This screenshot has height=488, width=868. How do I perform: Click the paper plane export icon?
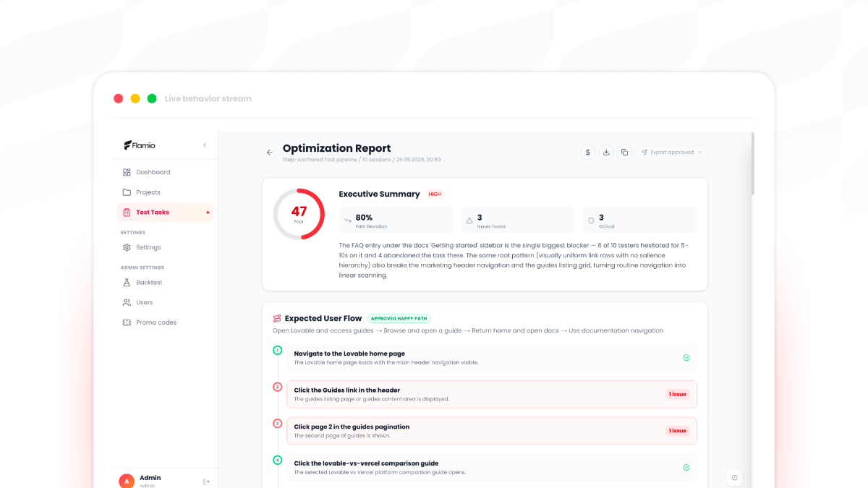coord(644,153)
